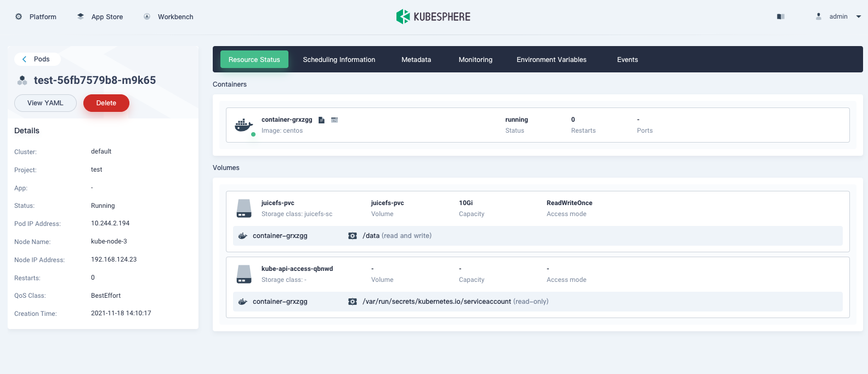
Task: Go back using the Pods chevron
Action: click(24, 59)
